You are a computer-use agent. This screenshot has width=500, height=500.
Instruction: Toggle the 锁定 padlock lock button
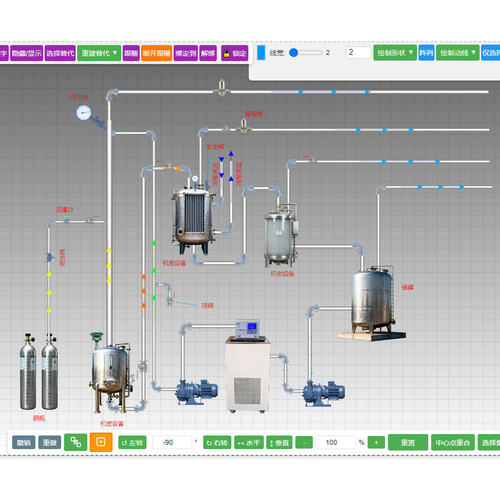(235, 53)
